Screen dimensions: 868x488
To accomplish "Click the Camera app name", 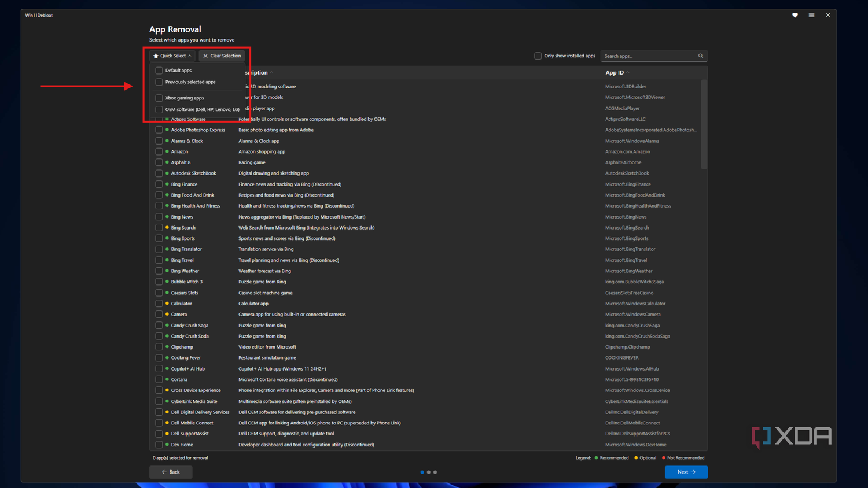I will 179,315.
